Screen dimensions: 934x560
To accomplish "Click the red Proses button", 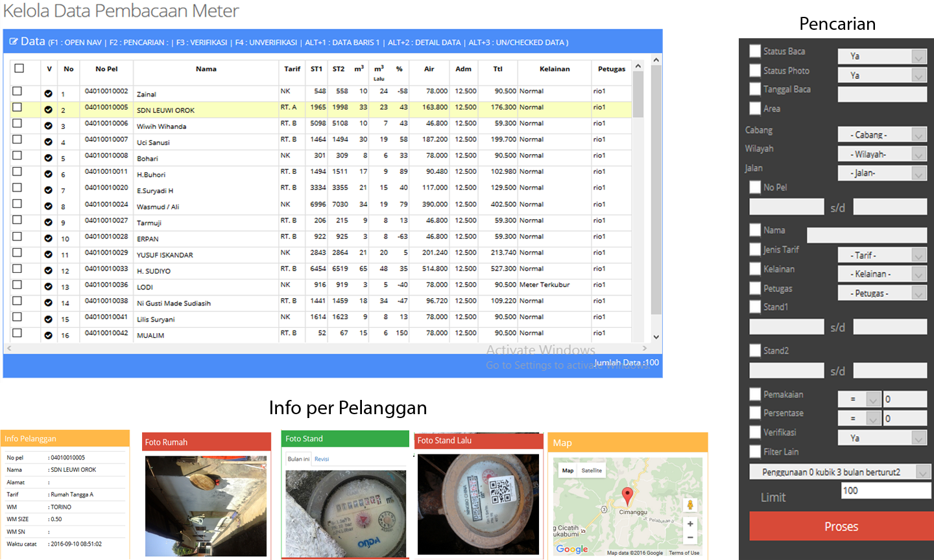I will click(840, 526).
